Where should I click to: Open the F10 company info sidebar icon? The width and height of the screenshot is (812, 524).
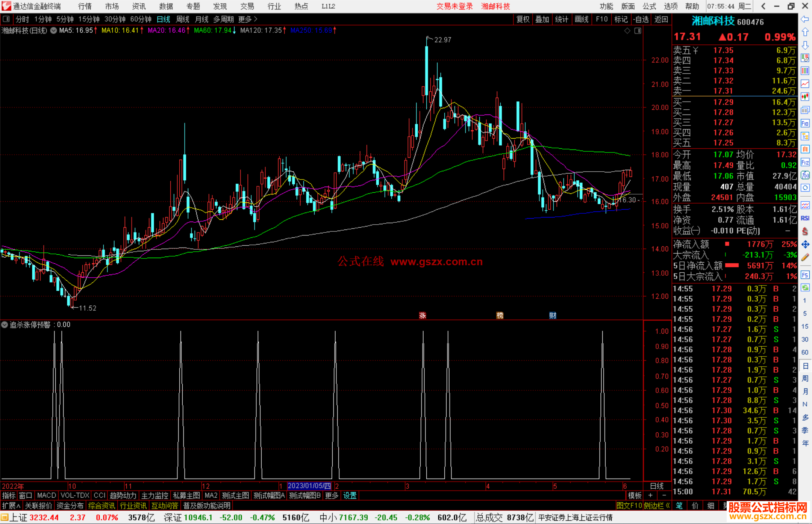coord(805,123)
